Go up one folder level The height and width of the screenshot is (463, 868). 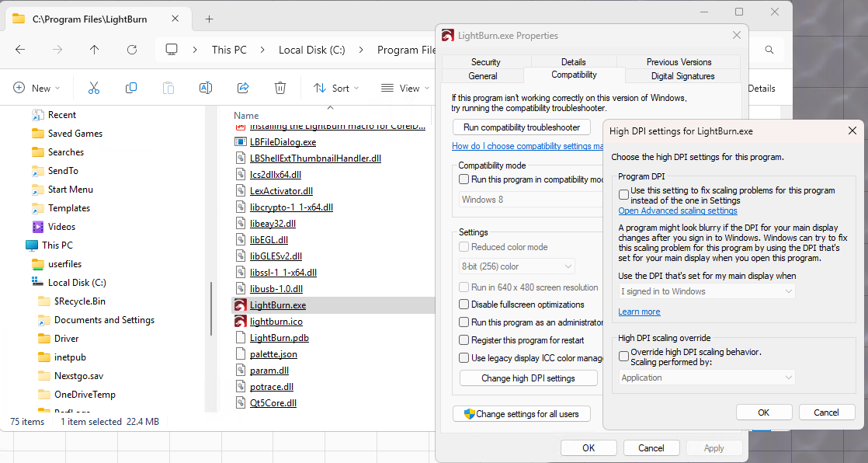tap(94, 49)
